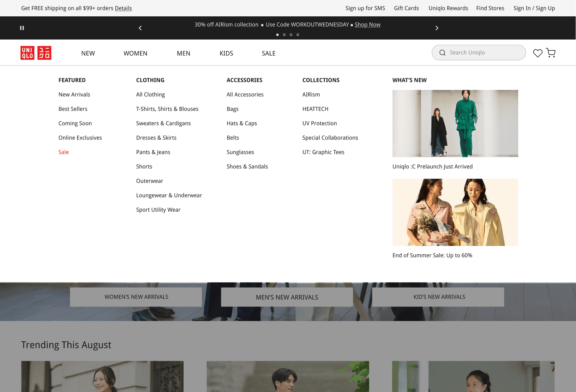
Task: Open Dresses & Skirts category
Action: (156, 138)
